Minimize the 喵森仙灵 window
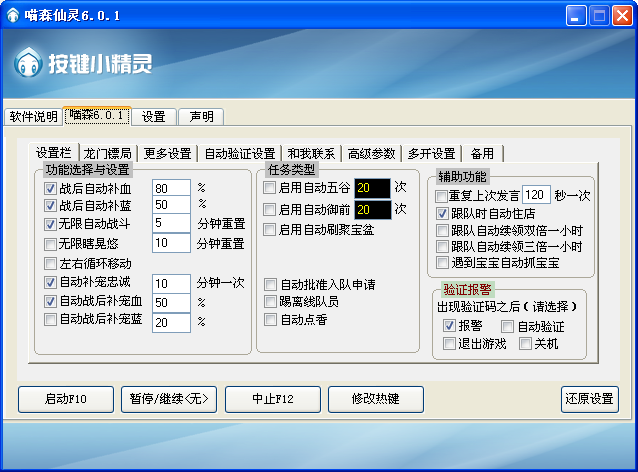This screenshot has height=472, width=638. pos(576,16)
